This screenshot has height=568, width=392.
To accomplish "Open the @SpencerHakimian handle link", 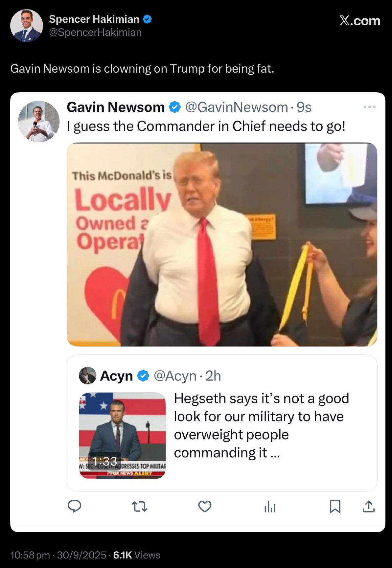I will (95, 32).
